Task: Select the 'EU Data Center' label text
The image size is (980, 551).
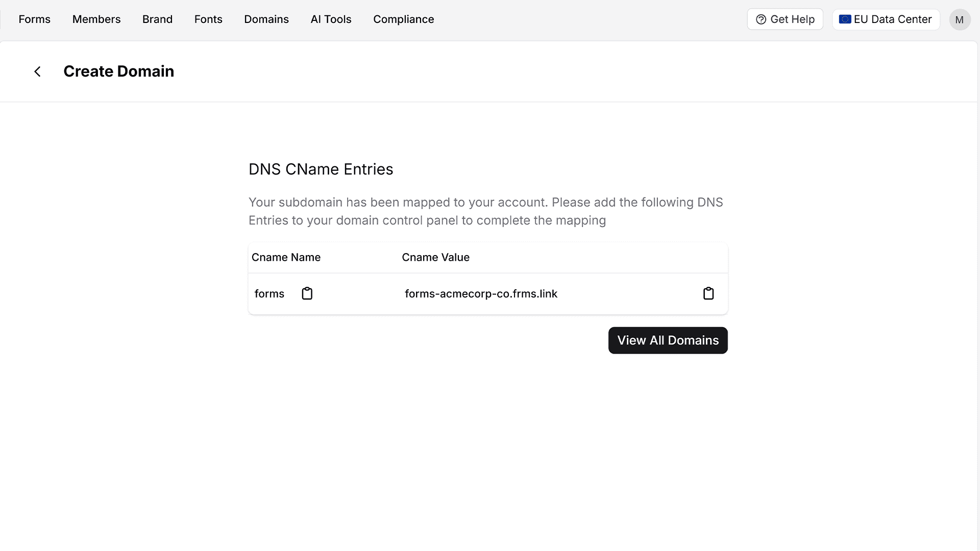Action: 893,19
